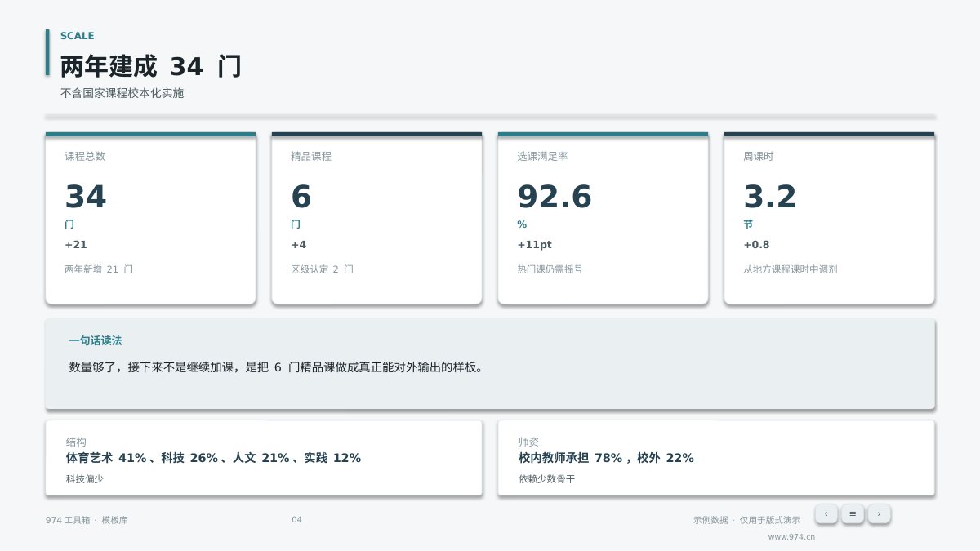Image resolution: width=980 pixels, height=551 pixels.
Task: Click footer note 示例数据 · 仅用于版式演示
Action: point(746,520)
